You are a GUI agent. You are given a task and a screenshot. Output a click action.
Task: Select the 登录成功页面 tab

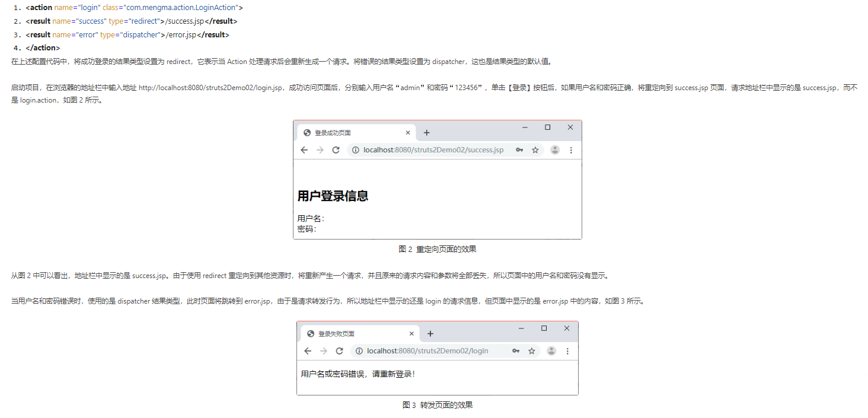(356, 133)
